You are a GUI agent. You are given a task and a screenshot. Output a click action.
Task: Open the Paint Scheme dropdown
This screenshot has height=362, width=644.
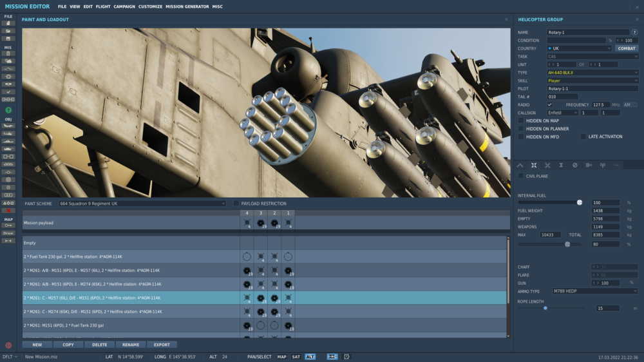coord(142,204)
